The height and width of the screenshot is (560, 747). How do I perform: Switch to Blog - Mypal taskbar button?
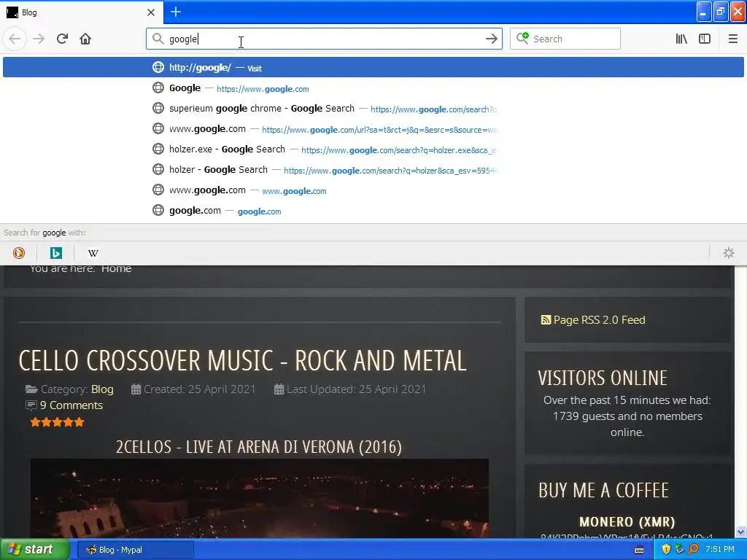pos(135,550)
